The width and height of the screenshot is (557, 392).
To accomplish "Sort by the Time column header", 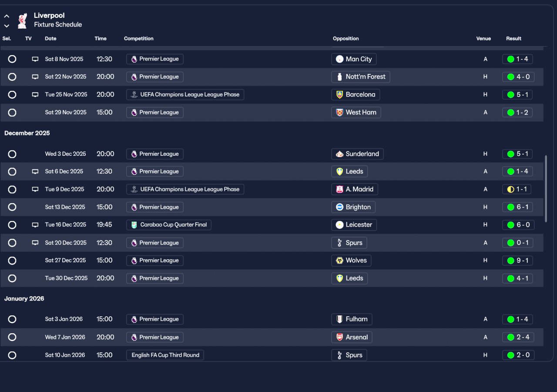I will coord(101,39).
